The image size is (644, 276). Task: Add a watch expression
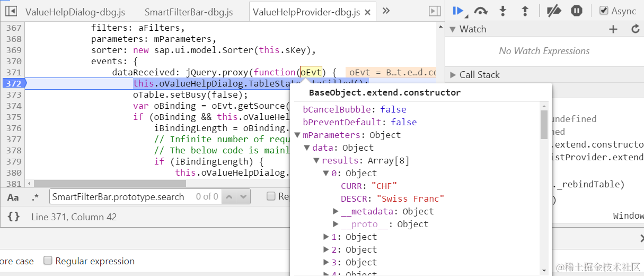click(613, 29)
